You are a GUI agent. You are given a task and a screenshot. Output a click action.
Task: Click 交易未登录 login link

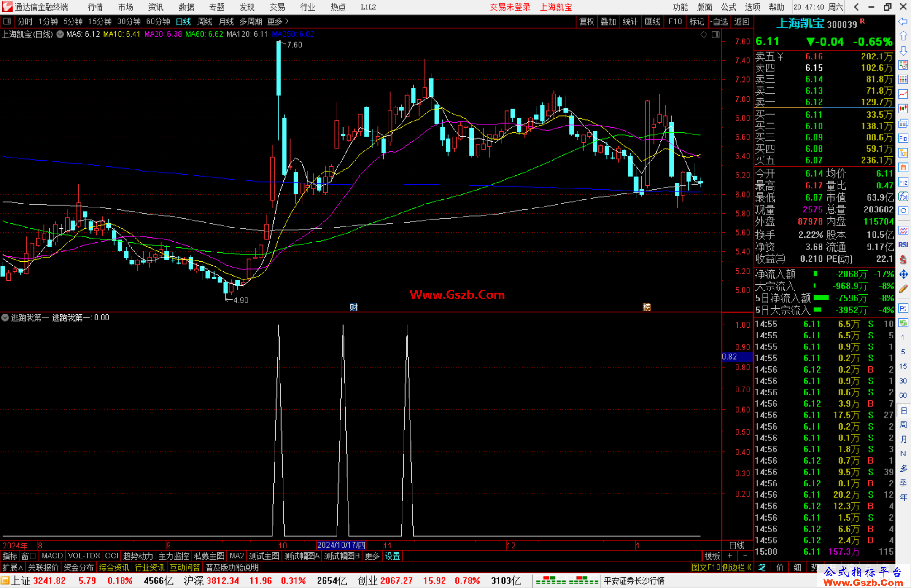510,7
